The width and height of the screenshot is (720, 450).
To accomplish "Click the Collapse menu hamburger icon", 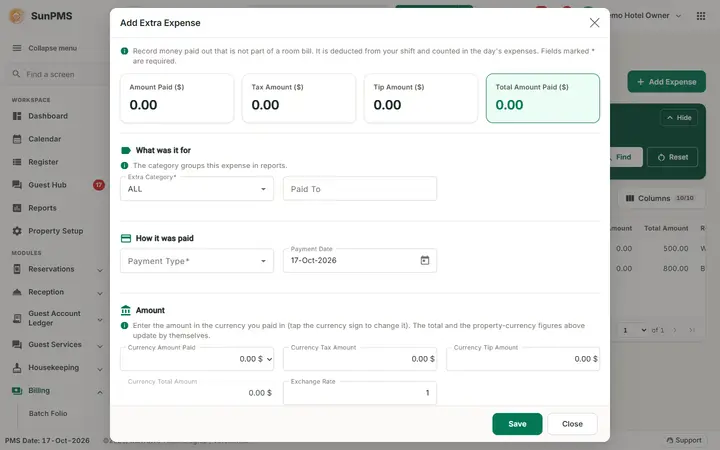I will tap(17, 48).
